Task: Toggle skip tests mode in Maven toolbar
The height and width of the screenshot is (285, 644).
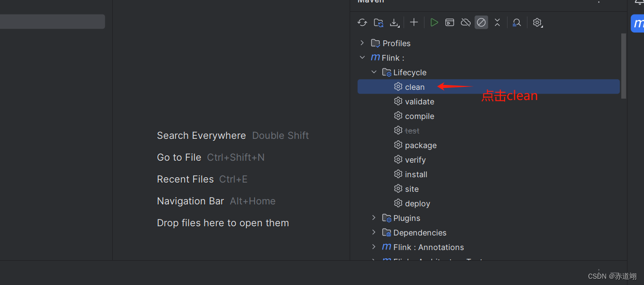Action: pos(481,22)
